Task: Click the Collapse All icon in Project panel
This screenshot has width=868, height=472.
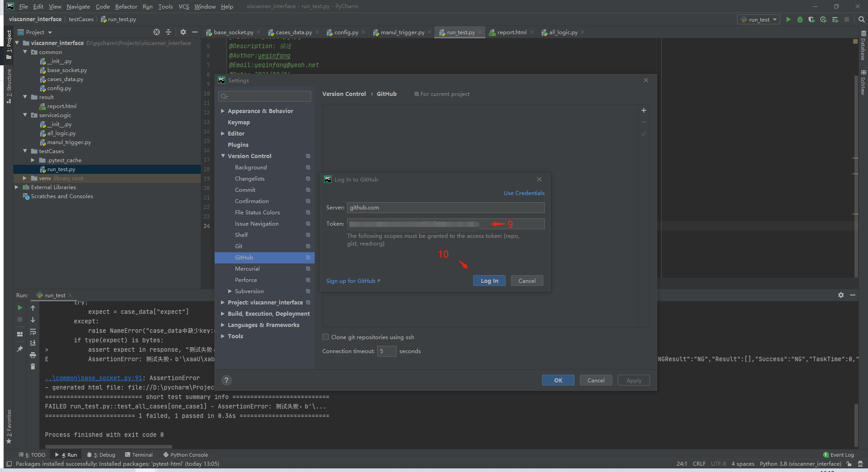Action: click(168, 32)
